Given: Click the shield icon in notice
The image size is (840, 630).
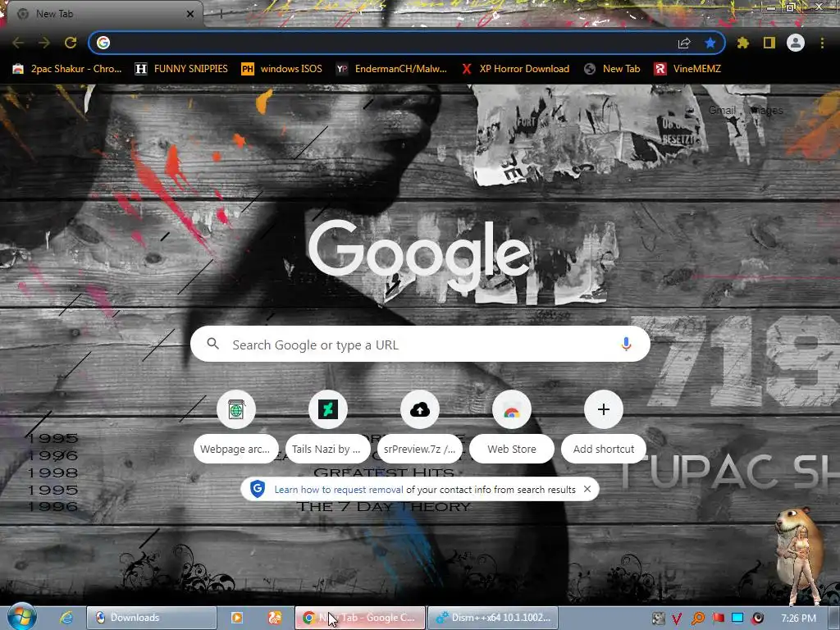Looking at the screenshot, I should coord(258,489).
